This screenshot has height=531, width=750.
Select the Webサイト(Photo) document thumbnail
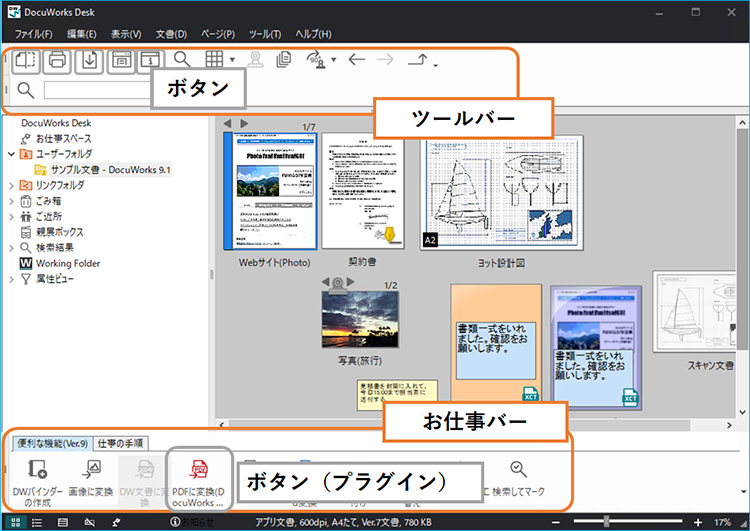point(271,191)
